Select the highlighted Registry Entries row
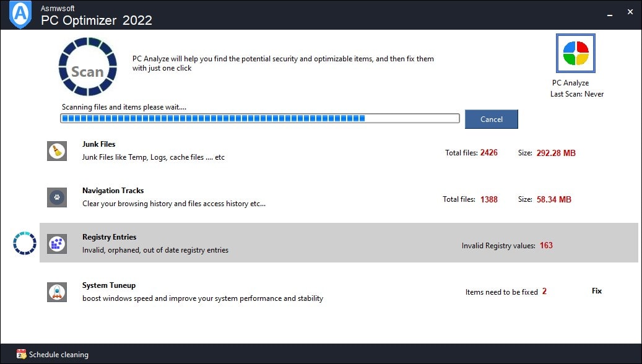642x364 pixels. point(339,243)
